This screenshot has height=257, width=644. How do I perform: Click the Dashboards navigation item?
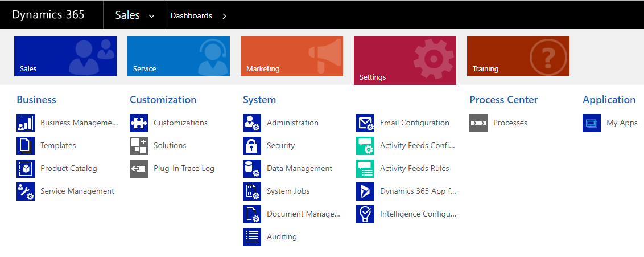click(x=191, y=15)
